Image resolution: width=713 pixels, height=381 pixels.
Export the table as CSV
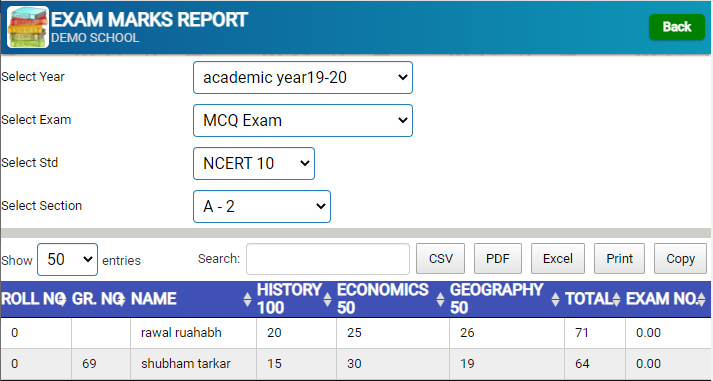441,259
